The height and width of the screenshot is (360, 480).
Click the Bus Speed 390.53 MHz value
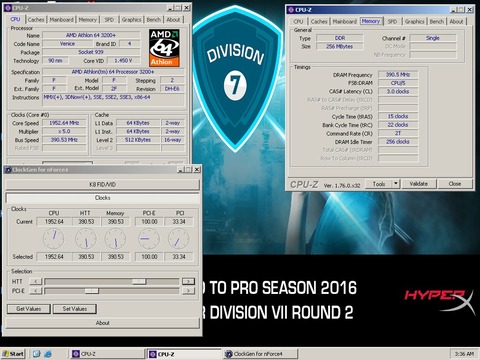(64, 140)
